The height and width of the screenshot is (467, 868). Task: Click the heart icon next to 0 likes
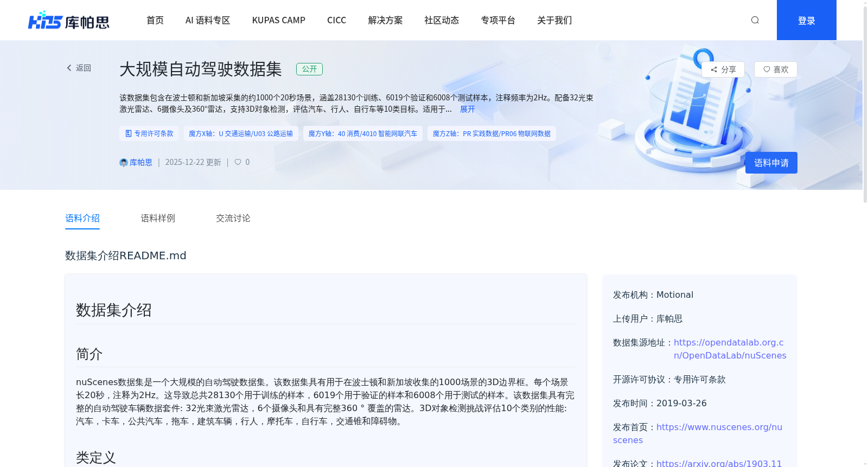(x=238, y=162)
